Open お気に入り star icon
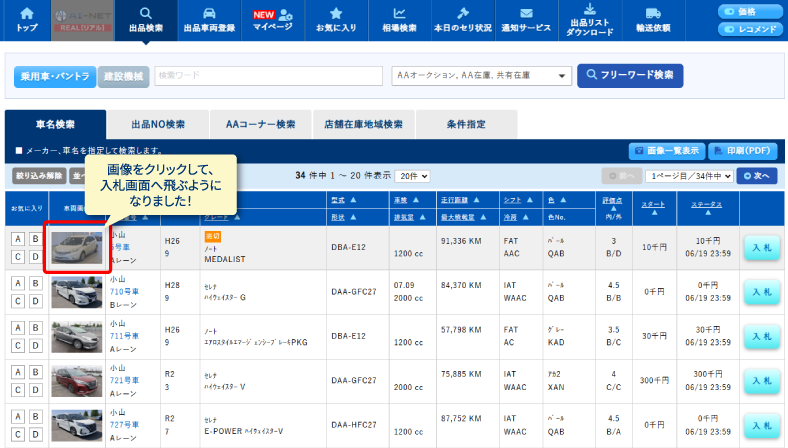 (x=336, y=14)
